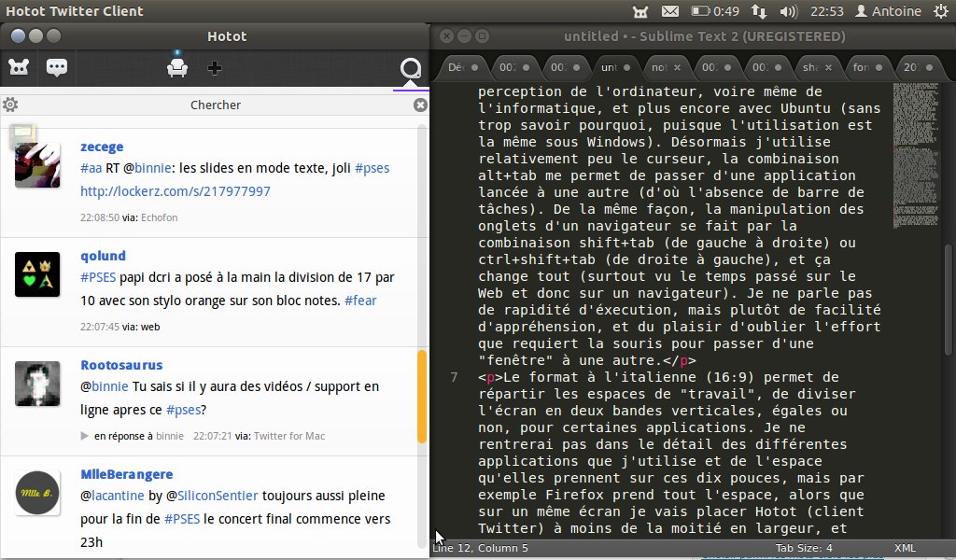Switch to the '20' tab in Sublime Text

coord(918,67)
